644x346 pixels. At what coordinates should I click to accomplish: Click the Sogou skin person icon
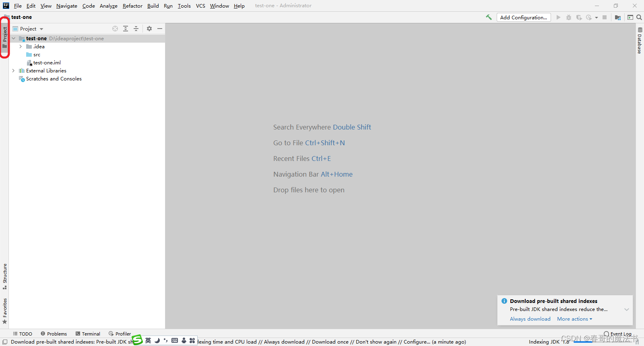[x=184, y=340]
